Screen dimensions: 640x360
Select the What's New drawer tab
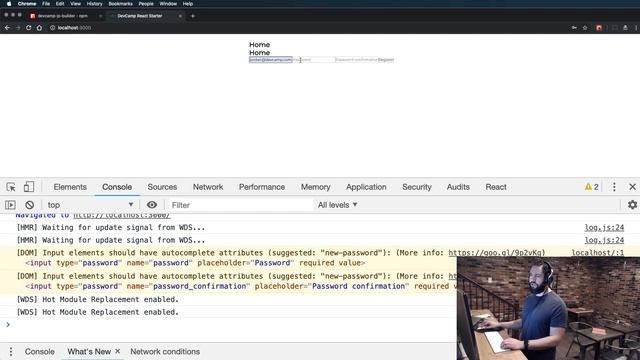click(x=89, y=351)
